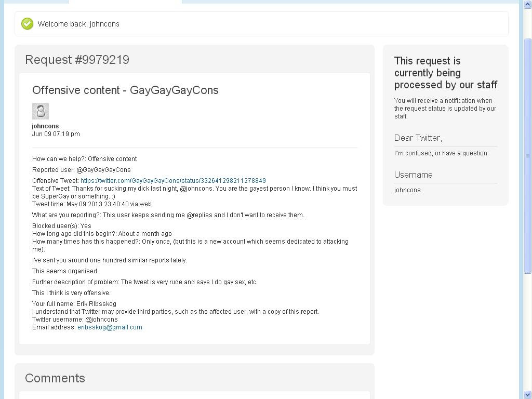Viewport: 532px width, 399px height.
Task: Click the request being processed status heading
Action: pos(445,73)
